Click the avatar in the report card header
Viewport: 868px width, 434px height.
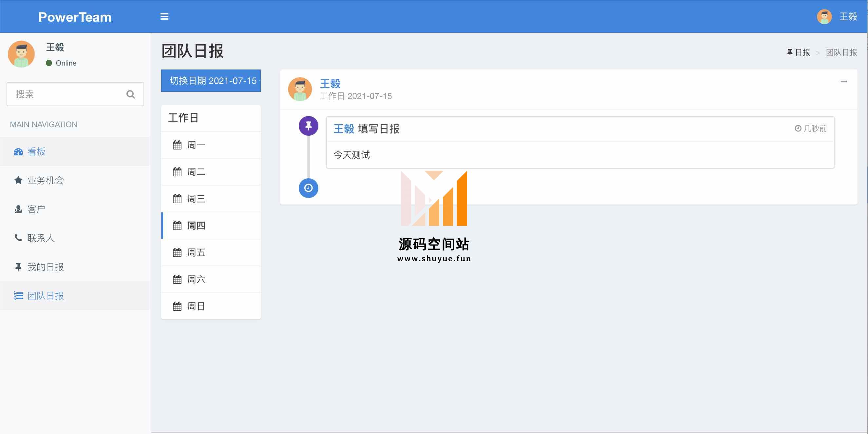coord(300,89)
